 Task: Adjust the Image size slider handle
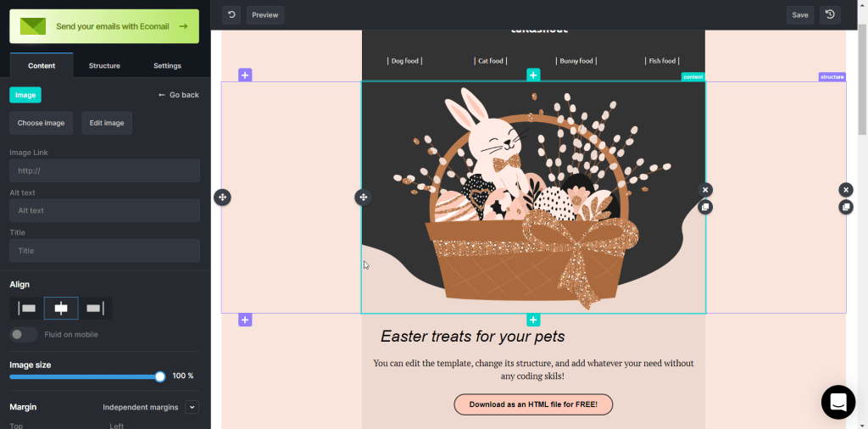160,376
